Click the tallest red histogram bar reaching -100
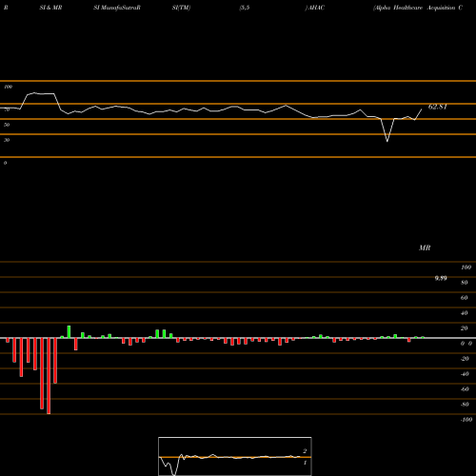Image resolution: width=476 pixels, height=476 pixels. [x=49, y=376]
